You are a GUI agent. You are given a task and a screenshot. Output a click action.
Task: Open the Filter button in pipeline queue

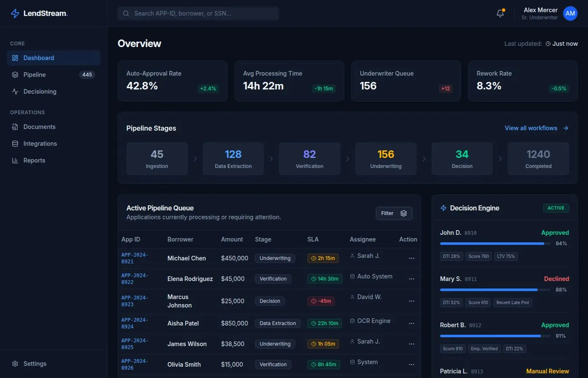click(x=394, y=213)
